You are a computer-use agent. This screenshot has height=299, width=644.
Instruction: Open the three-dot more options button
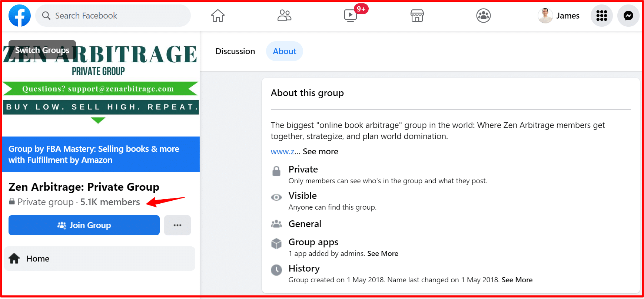coord(177,225)
